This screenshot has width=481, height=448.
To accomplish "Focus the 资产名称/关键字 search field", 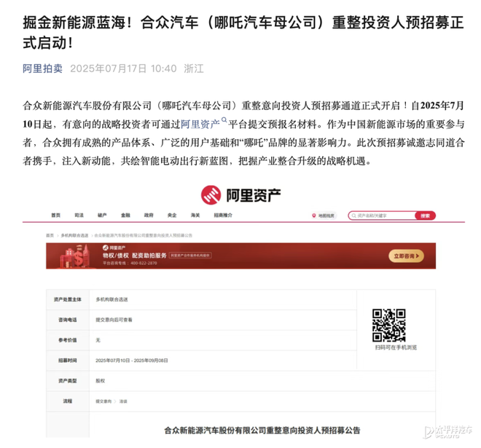I will (382, 216).
